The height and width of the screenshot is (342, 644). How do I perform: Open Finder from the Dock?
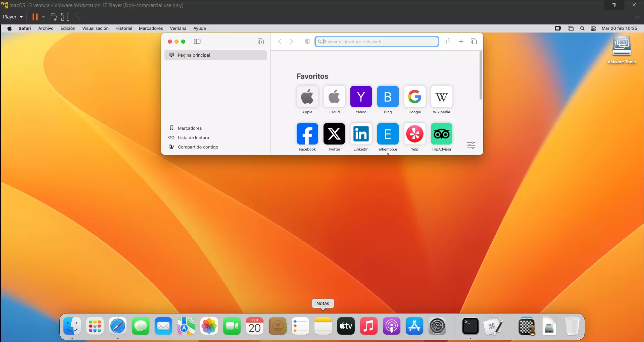coord(72,326)
